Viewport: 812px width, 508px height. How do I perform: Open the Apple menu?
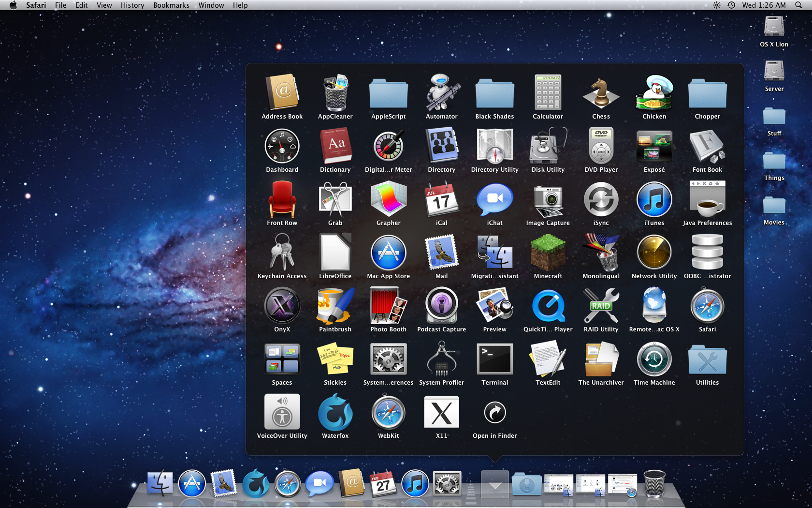(x=13, y=5)
